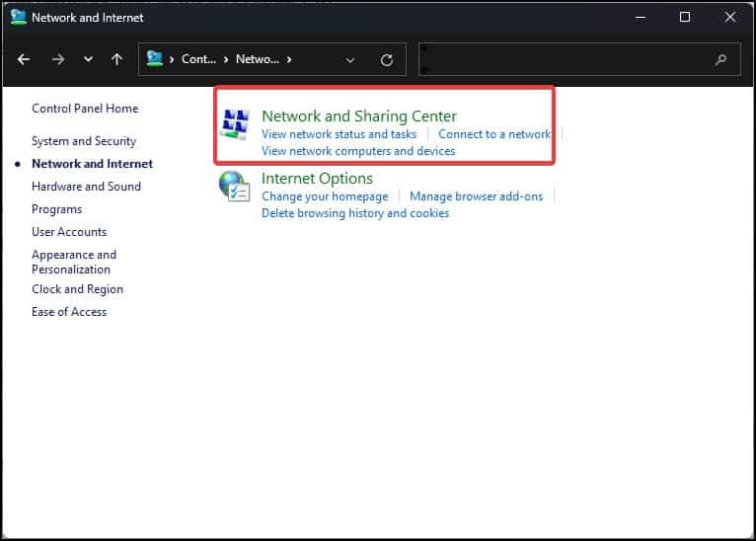This screenshot has height=541, width=756.
Task: Expand the chevron after Cont... breadcrumb
Action: point(226,60)
